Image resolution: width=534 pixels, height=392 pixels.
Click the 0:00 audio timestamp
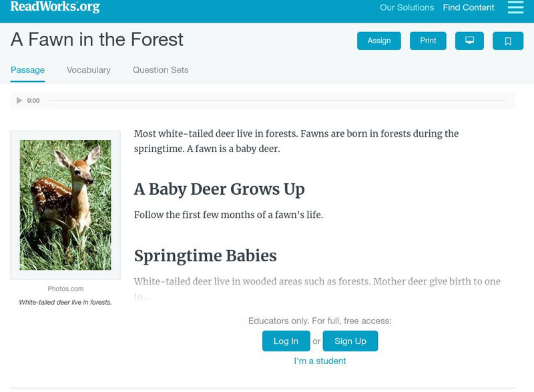tap(31, 101)
